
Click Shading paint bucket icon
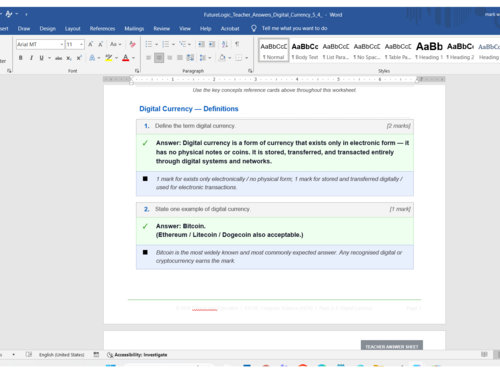point(222,58)
